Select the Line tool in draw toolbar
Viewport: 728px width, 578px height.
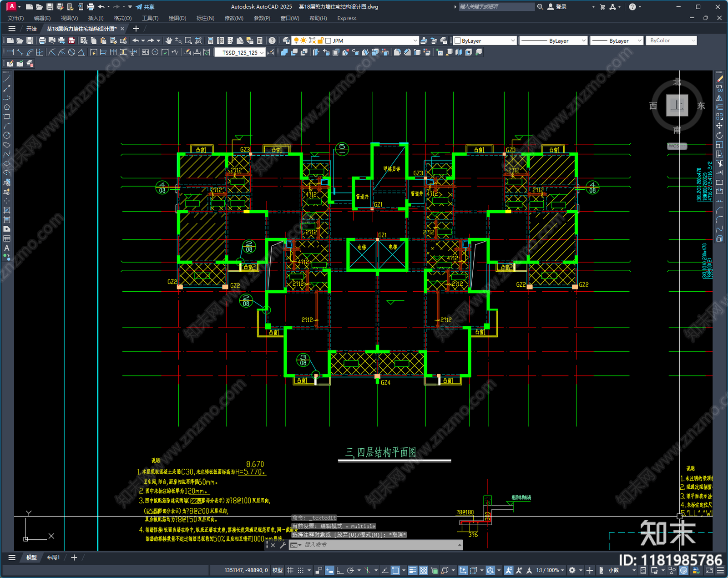click(x=7, y=79)
